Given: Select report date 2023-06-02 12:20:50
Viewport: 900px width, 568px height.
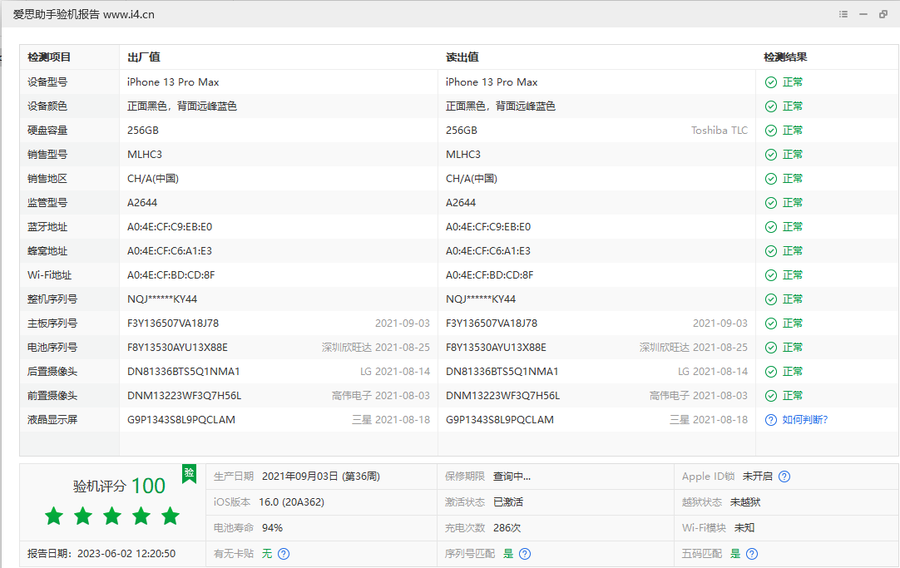Looking at the screenshot, I should pos(126,554).
